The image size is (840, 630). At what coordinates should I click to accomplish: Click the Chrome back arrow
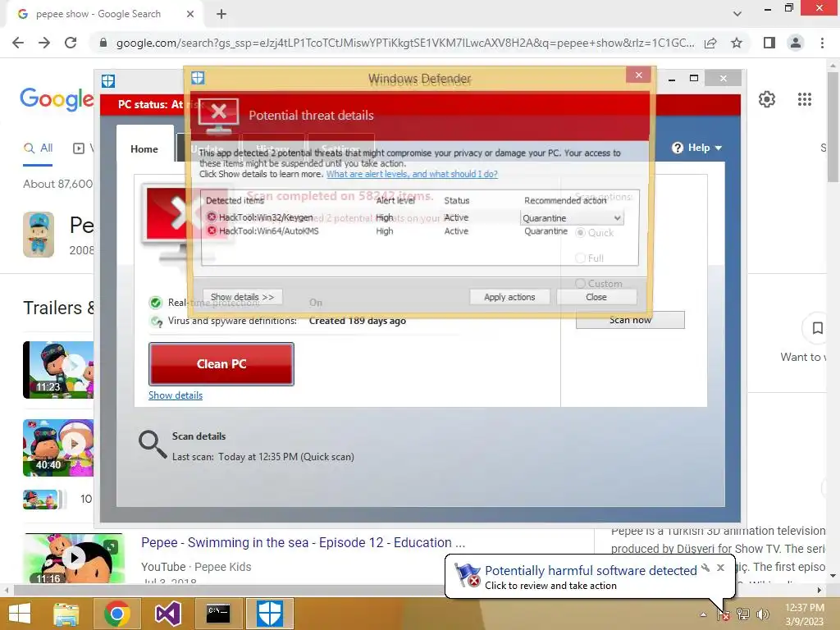tap(18, 43)
